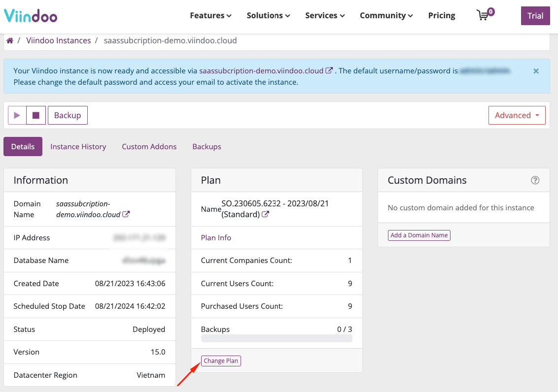The image size is (558, 392).
Task: Click the Backups count 0 / 3
Action: click(345, 329)
